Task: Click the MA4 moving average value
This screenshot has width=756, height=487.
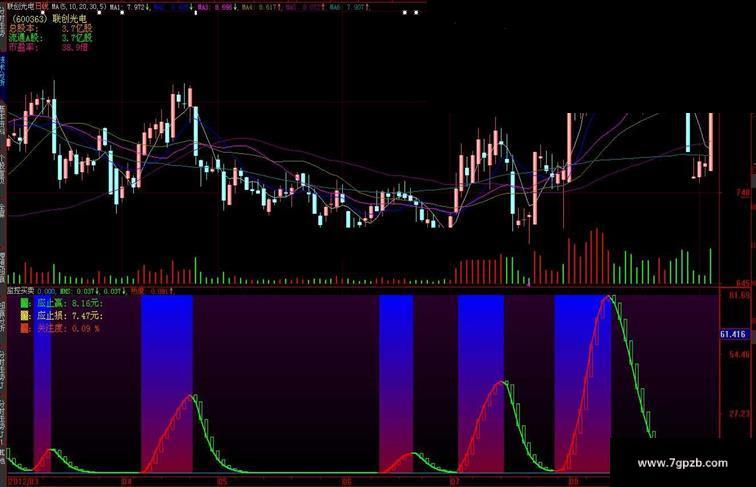Action: (261, 7)
